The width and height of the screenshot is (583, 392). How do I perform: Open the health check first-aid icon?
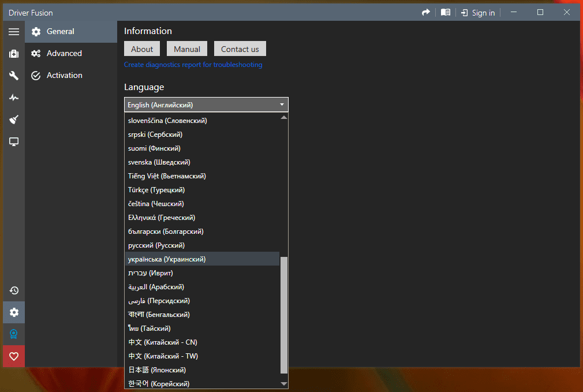point(14,54)
